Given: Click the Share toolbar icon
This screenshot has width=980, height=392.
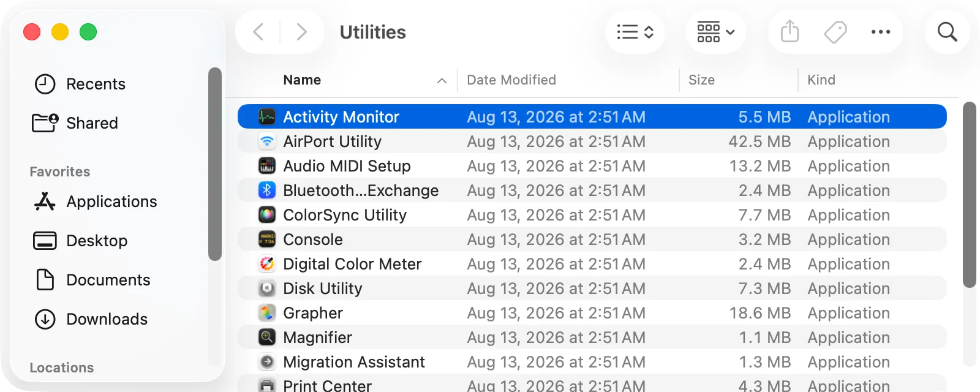Looking at the screenshot, I should coord(790,31).
